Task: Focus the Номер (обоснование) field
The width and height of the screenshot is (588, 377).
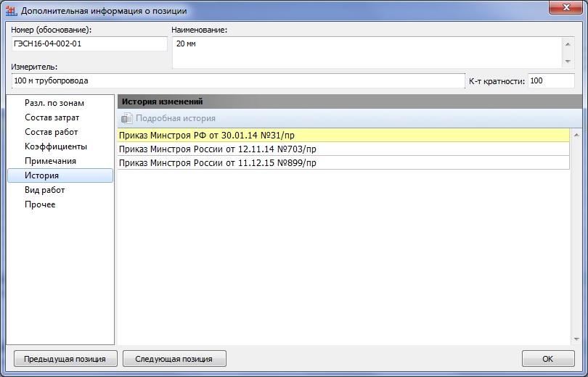Action: [89, 43]
